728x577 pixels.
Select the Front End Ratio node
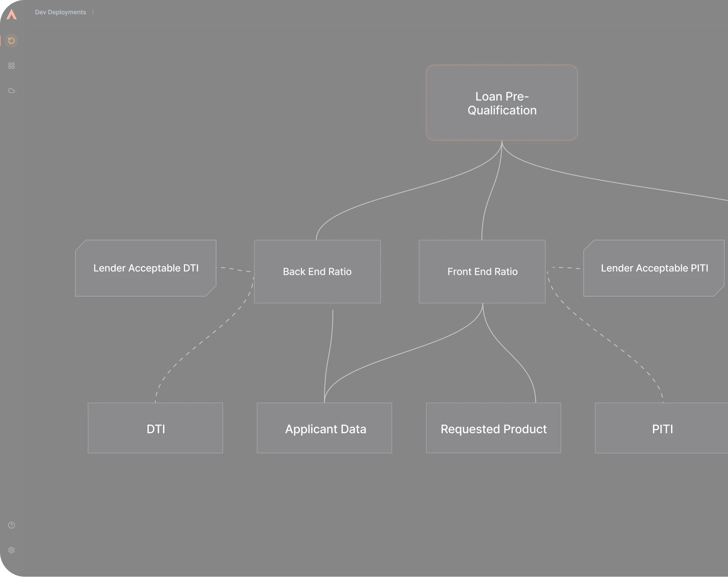point(482,272)
